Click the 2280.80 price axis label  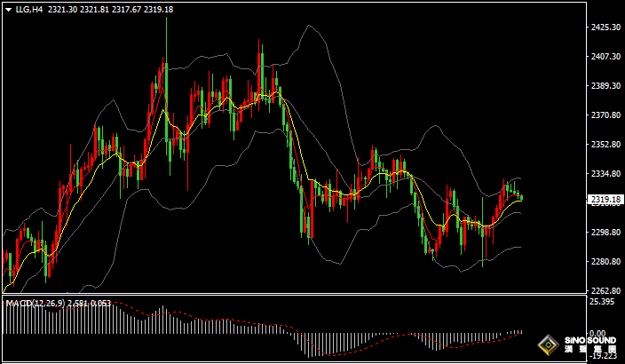coord(605,262)
